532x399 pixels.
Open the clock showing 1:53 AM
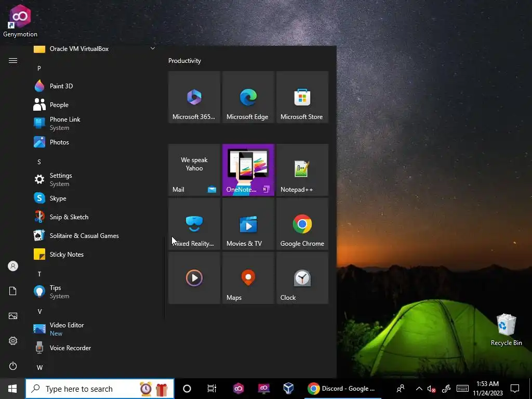coord(487,389)
